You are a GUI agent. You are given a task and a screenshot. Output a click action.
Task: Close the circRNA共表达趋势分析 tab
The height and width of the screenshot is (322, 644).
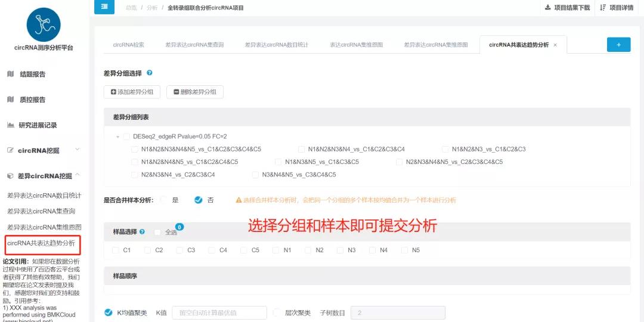click(555, 45)
